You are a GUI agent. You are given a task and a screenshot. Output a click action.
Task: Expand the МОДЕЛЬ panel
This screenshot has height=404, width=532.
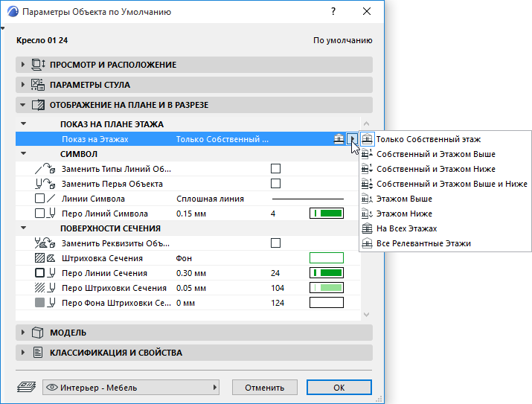(x=23, y=333)
